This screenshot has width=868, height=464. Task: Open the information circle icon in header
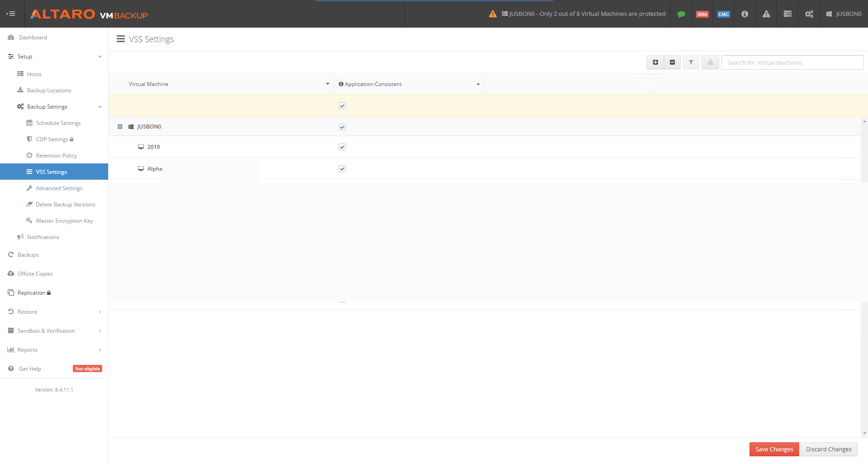coord(745,14)
